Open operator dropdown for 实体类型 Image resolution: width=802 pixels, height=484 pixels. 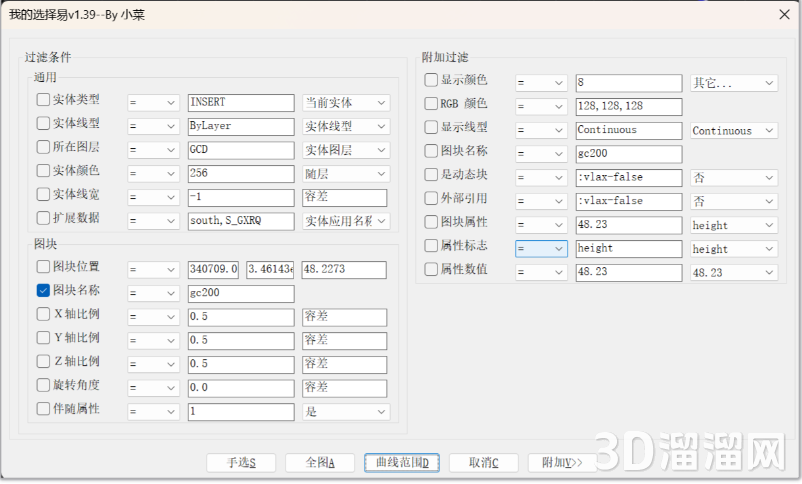pyautogui.click(x=153, y=103)
